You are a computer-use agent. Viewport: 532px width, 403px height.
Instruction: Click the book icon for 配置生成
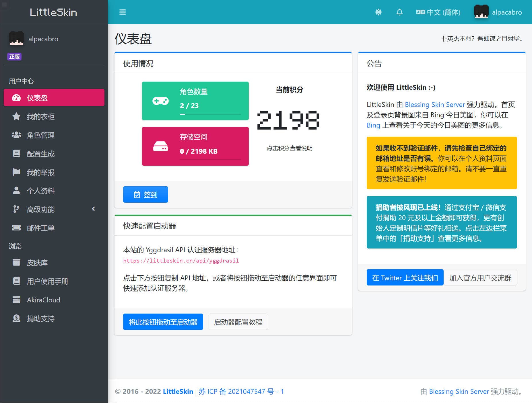click(16, 154)
